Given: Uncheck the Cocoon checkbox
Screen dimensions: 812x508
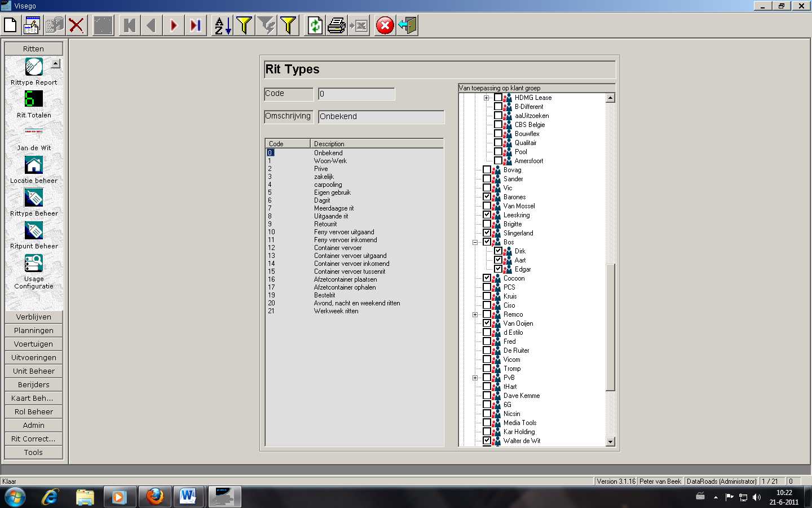Looking at the screenshot, I should tap(487, 278).
